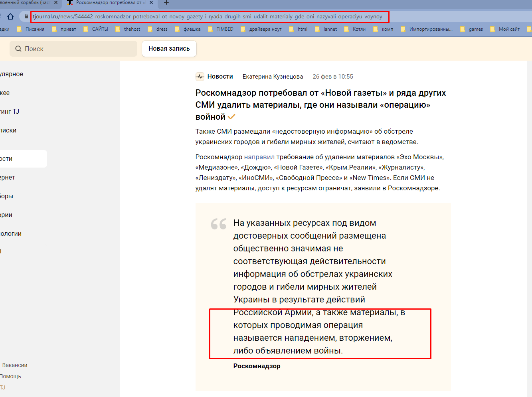The height and width of the screenshot is (397, 532).
Task: Open the комп bookmark folder
Action: point(383,29)
